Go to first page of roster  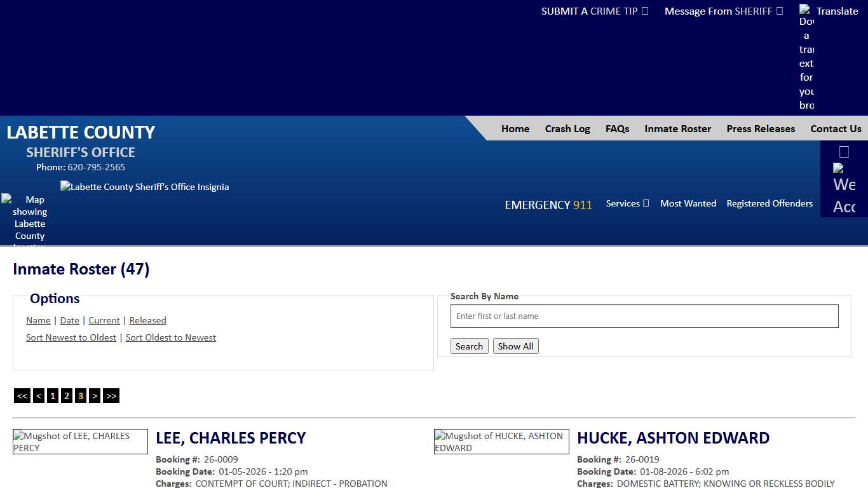22,396
